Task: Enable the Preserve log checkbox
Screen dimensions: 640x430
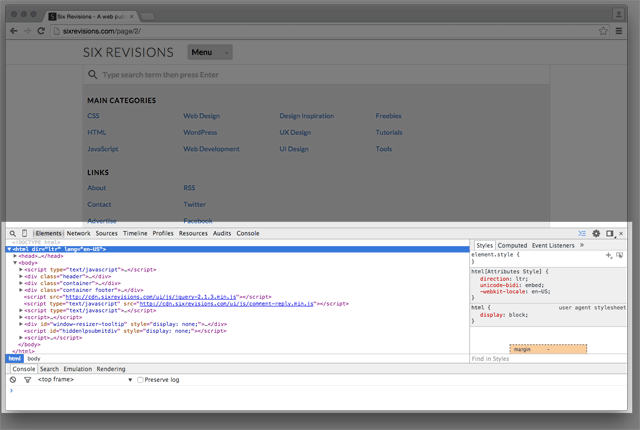Action: [x=141, y=380]
